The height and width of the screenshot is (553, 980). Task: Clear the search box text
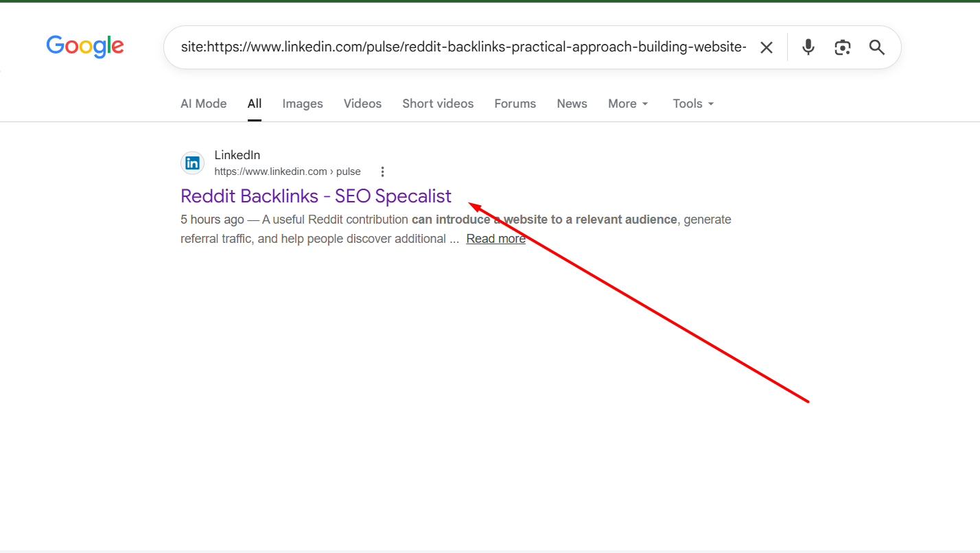click(767, 47)
